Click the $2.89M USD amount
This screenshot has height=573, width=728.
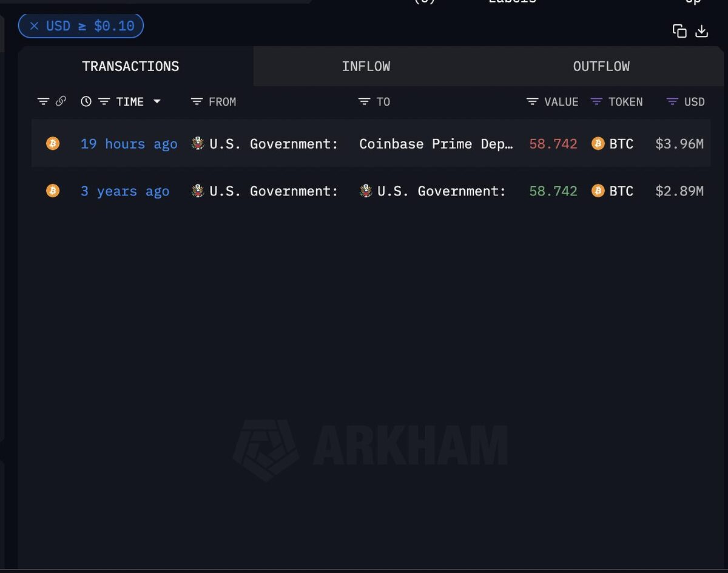click(679, 191)
